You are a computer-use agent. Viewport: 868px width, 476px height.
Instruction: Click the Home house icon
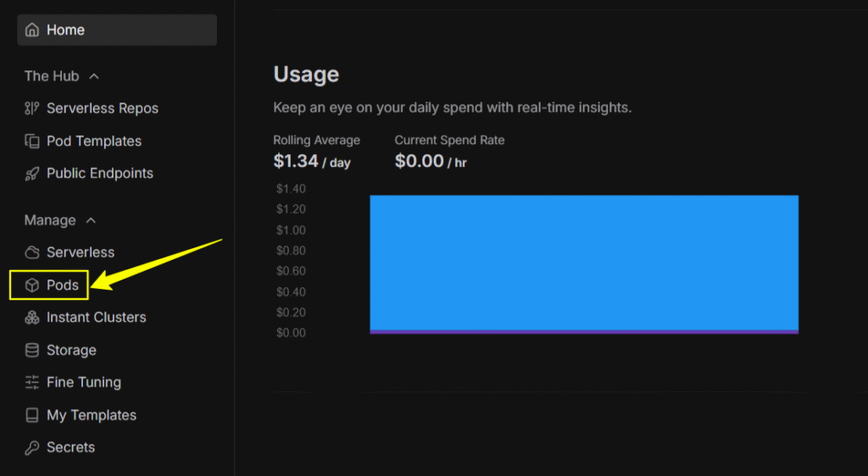[32, 30]
